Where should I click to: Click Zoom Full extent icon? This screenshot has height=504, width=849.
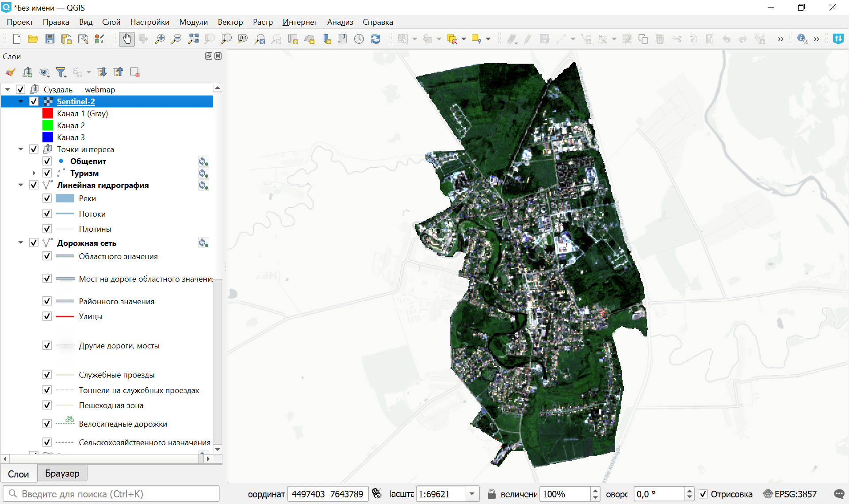pyautogui.click(x=193, y=39)
